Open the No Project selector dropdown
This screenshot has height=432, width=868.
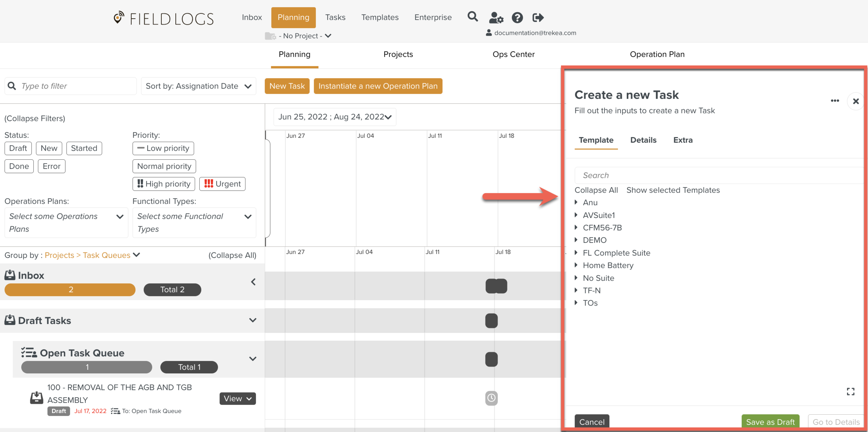pyautogui.click(x=306, y=36)
